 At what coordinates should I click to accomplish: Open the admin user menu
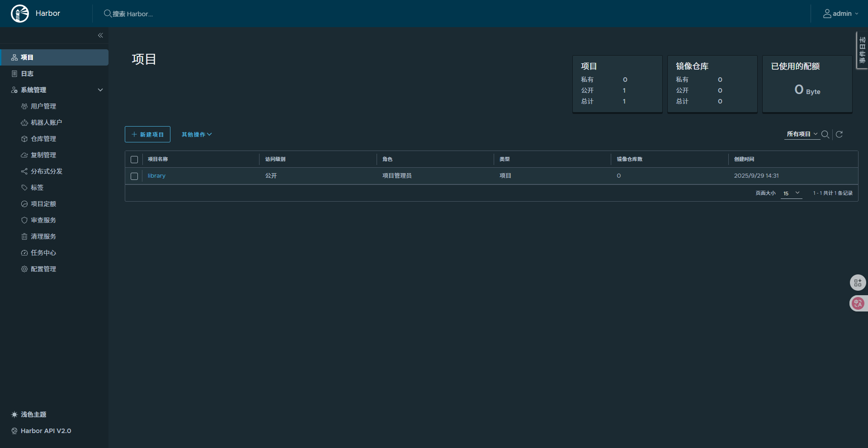pos(840,14)
